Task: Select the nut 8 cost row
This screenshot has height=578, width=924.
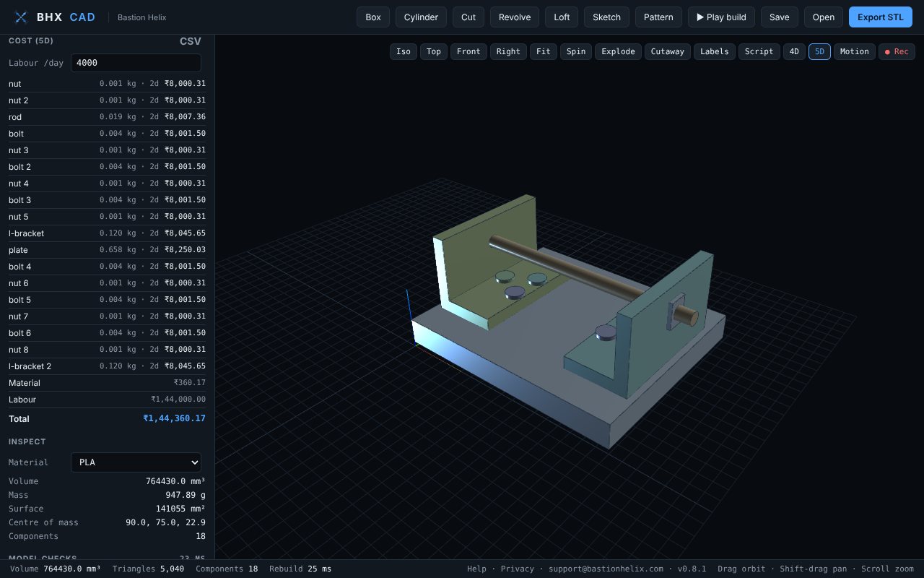Action: (x=107, y=350)
